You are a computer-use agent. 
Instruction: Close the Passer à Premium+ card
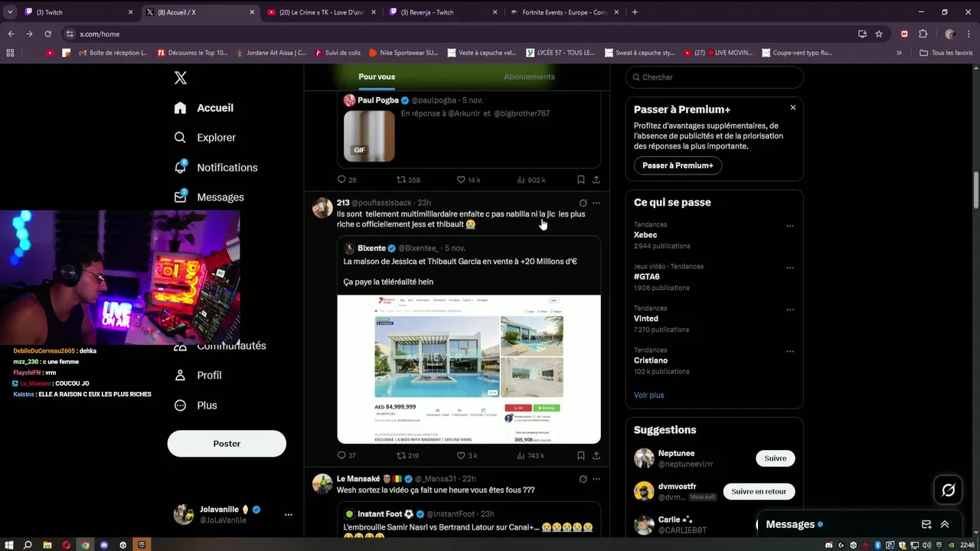(x=793, y=108)
